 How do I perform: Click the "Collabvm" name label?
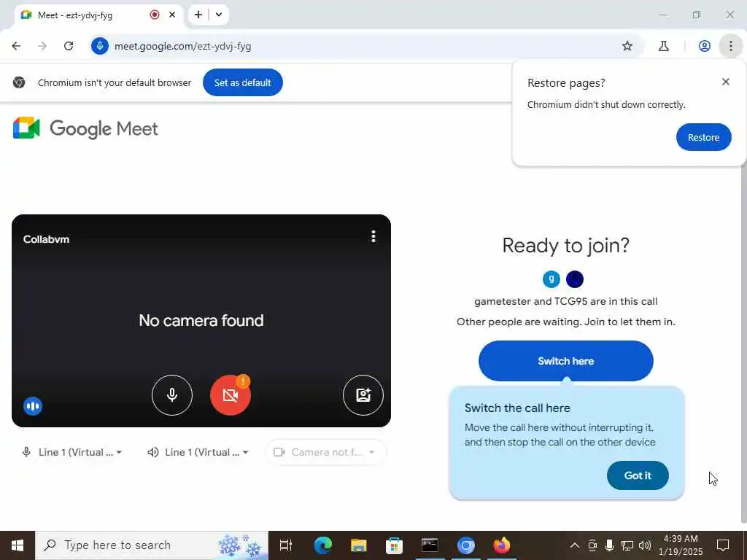click(x=46, y=239)
